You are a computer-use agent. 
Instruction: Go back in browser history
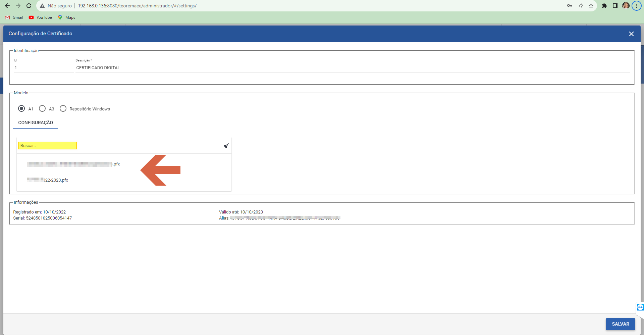[x=7, y=6]
